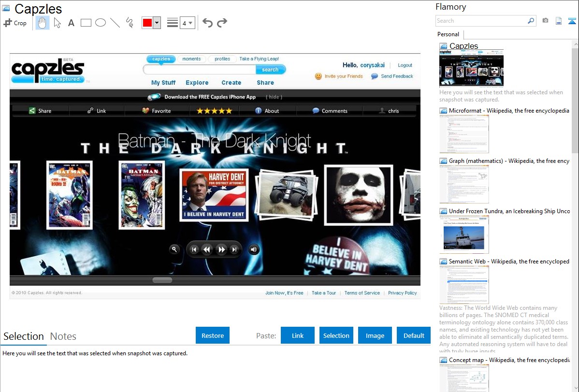Click the Restore button
This screenshot has height=392, width=579.
pyautogui.click(x=213, y=335)
